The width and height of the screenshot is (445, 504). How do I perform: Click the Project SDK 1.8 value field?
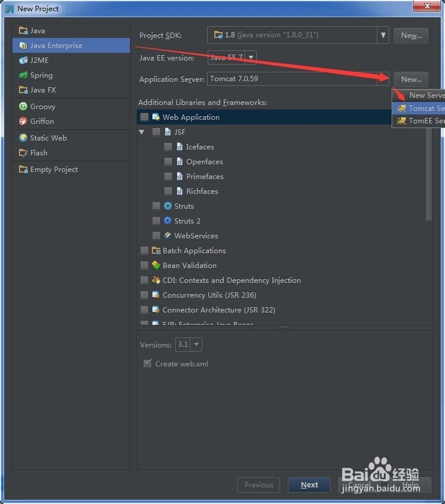click(x=293, y=35)
